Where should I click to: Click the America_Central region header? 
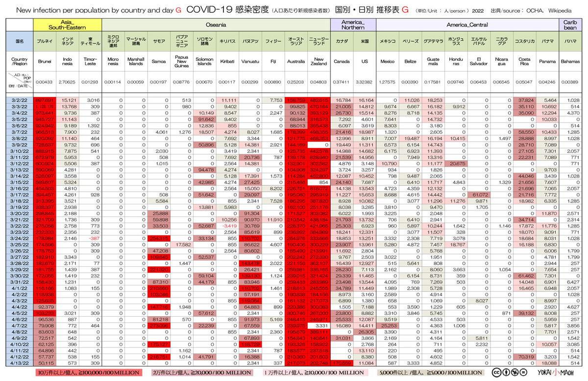point(467,25)
